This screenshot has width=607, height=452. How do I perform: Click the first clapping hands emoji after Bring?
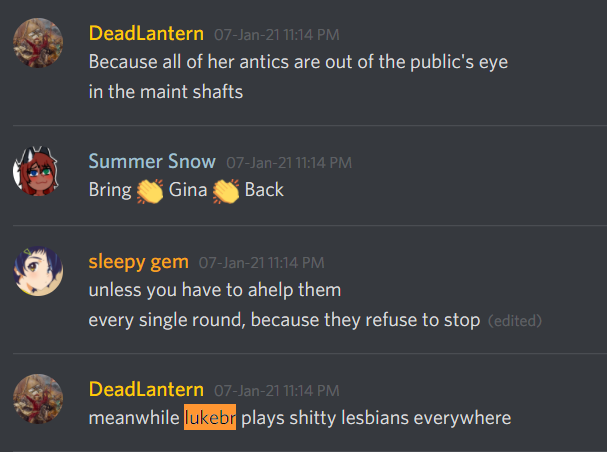pyautogui.click(x=150, y=191)
